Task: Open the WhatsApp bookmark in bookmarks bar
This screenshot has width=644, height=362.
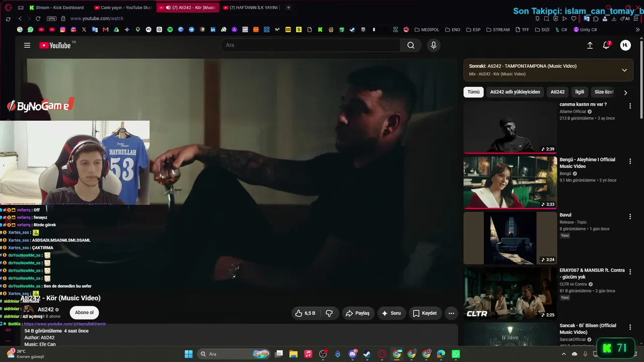Action: pos(31,30)
